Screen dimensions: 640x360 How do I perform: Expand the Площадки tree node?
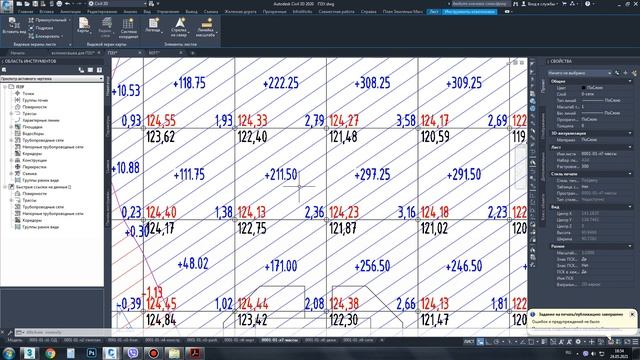pyautogui.click(x=11, y=127)
